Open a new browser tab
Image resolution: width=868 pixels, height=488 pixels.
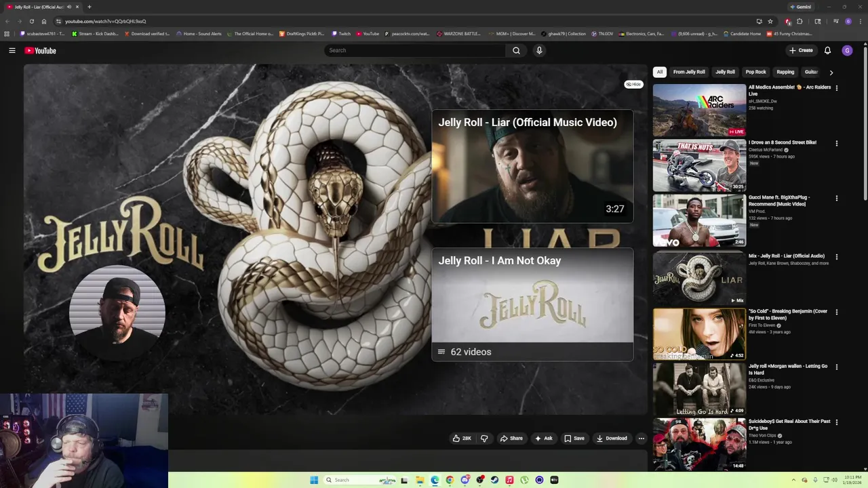click(x=89, y=7)
